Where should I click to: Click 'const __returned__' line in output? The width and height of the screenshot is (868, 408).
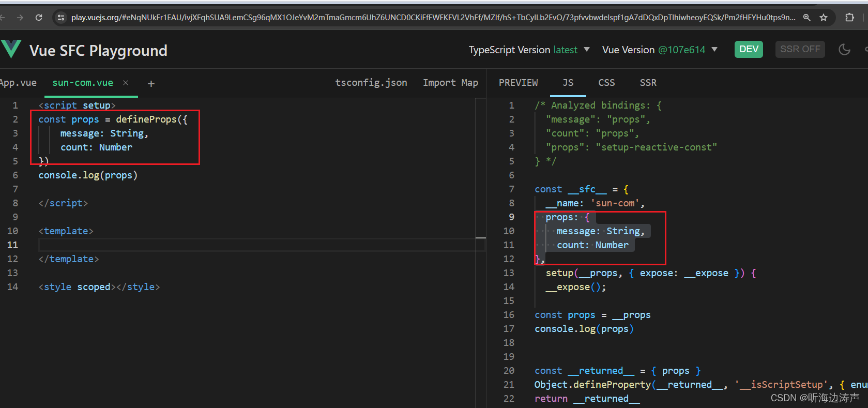(x=618, y=371)
